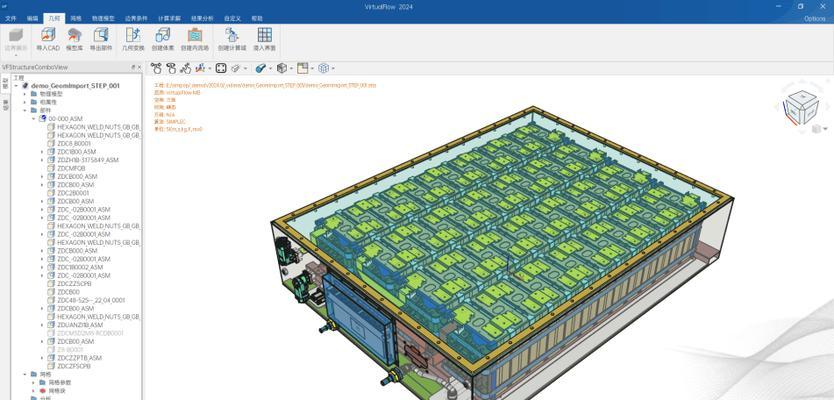Viewport: 834px width, 400px height.
Task: Click the 3D orientation view cube
Action: tap(800, 105)
